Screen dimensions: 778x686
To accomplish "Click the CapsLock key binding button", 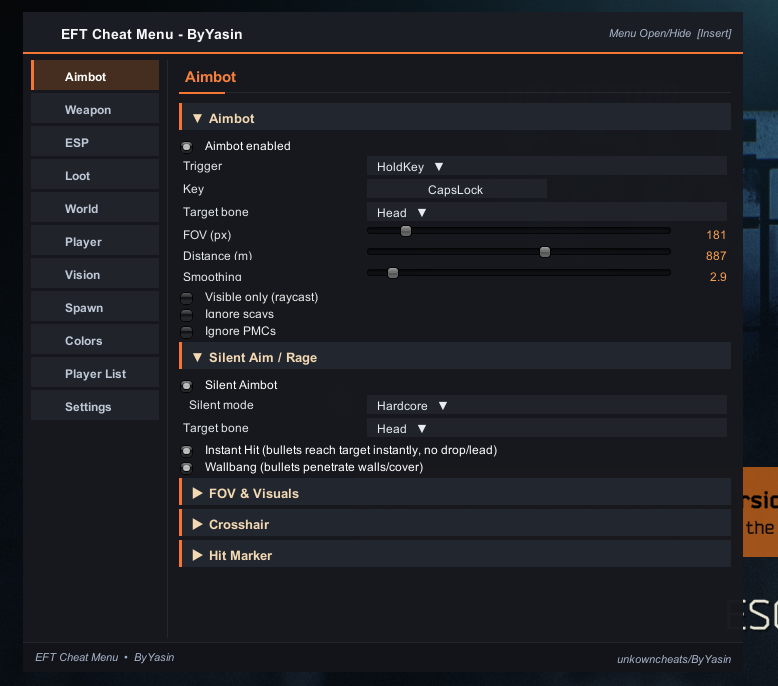I will pos(457,189).
